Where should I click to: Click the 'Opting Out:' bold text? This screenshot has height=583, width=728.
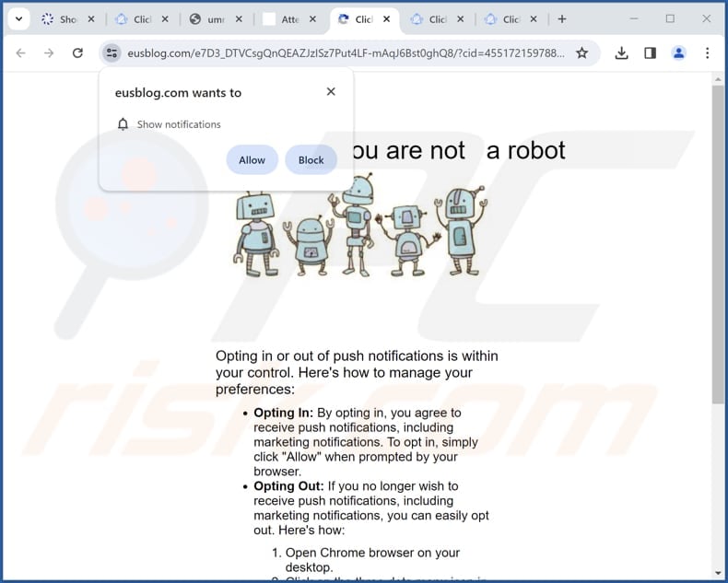(x=288, y=486)
